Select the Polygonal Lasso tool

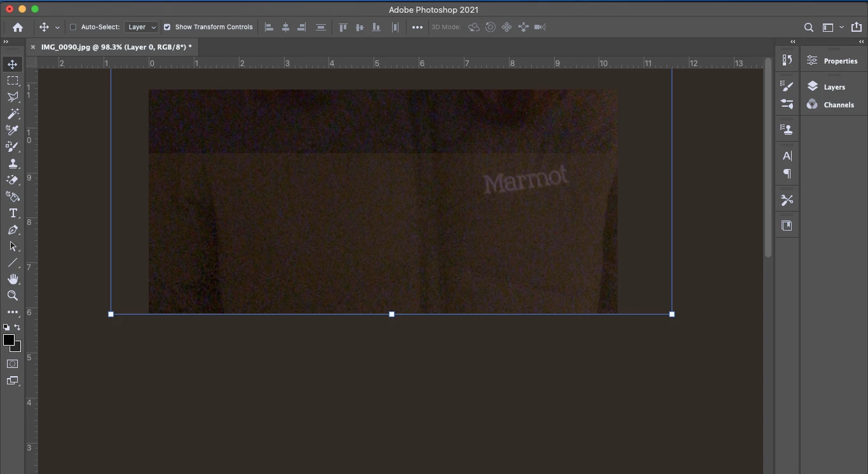pyautogui.click(x=13, y=97)
